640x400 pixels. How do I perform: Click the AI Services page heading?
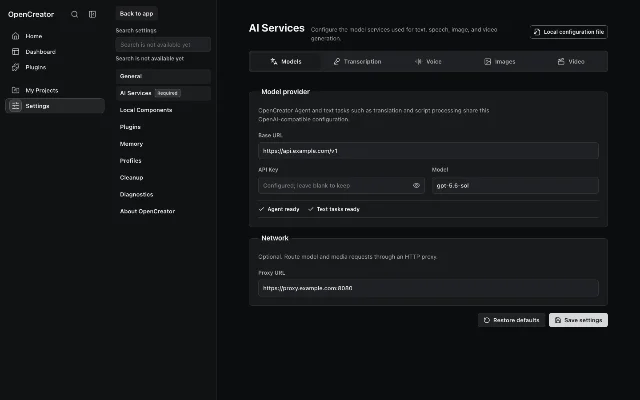[x=277, y=28]
